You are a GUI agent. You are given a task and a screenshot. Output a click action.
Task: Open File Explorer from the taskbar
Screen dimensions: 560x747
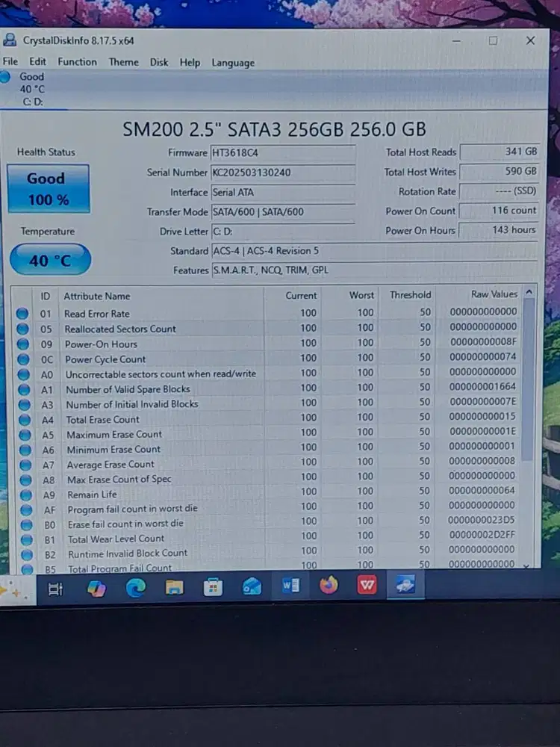(174, 587)
